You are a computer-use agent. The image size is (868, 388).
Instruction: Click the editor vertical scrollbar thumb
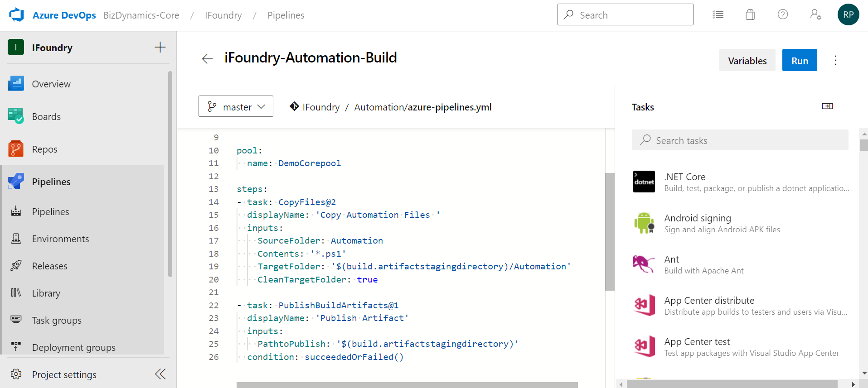coord(610,231)
